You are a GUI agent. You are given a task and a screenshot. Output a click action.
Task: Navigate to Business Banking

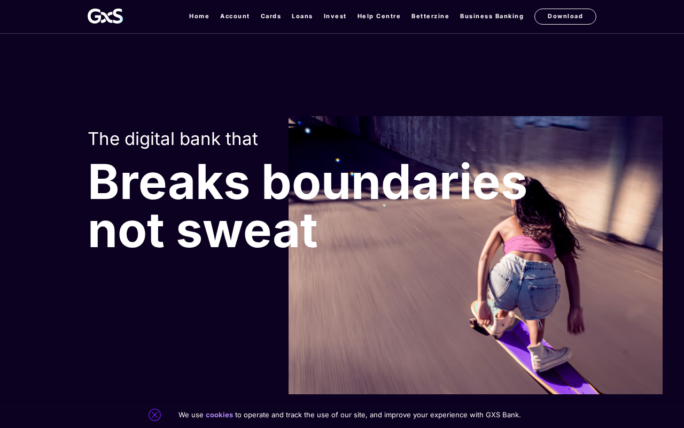[x=492, y=16]
